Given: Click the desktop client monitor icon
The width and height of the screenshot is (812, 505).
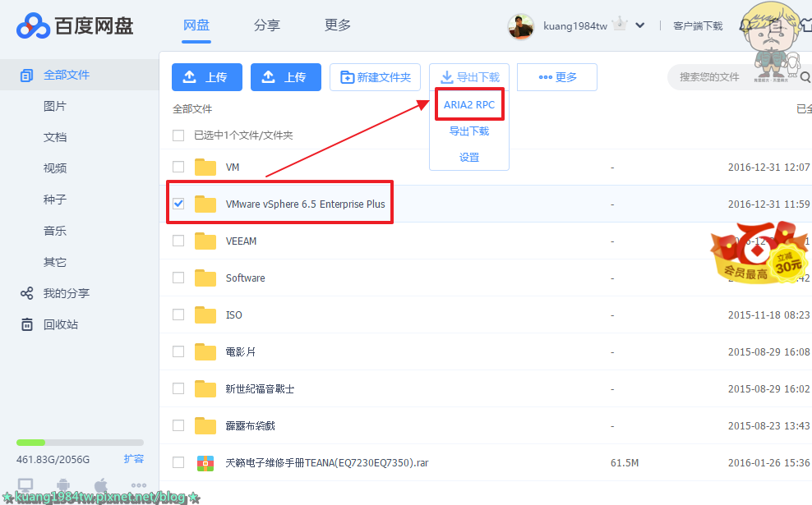Looking at the screenshot, I should coord(25,485).
